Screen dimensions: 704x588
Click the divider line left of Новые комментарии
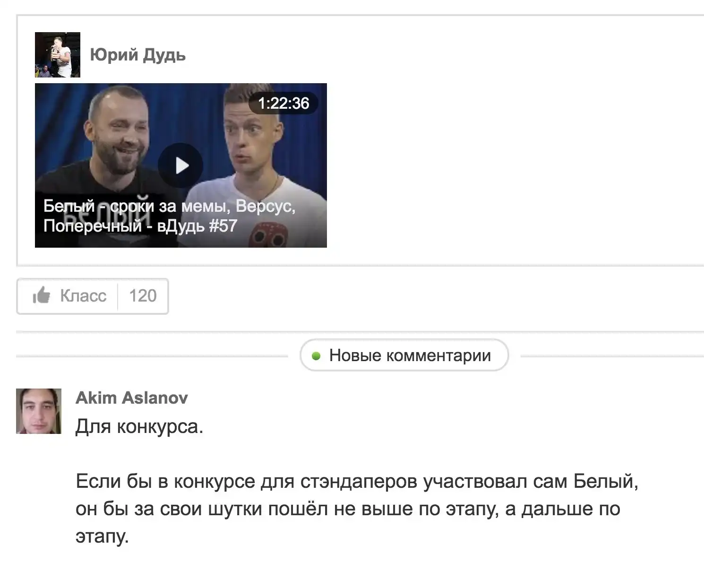point(152,355)
